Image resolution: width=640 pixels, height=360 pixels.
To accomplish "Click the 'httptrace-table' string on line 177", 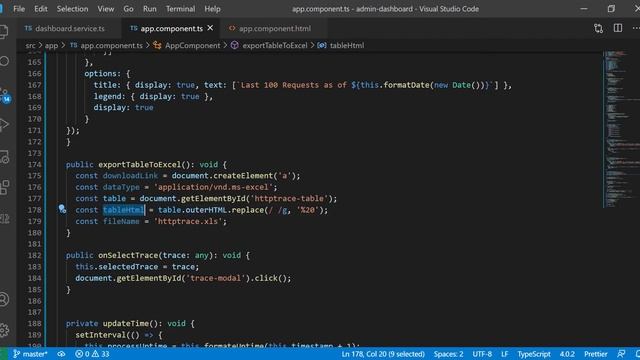I will click(289, 198).
